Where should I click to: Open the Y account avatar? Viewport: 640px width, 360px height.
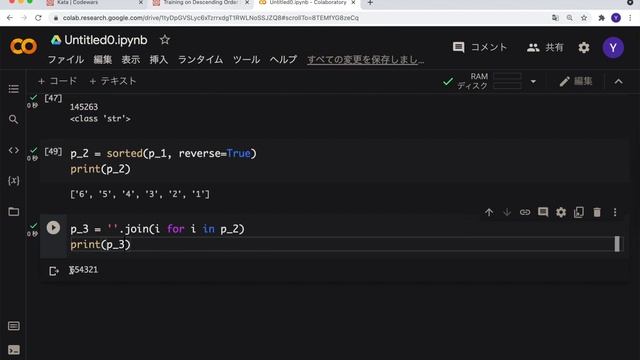(x=613, y=48)
